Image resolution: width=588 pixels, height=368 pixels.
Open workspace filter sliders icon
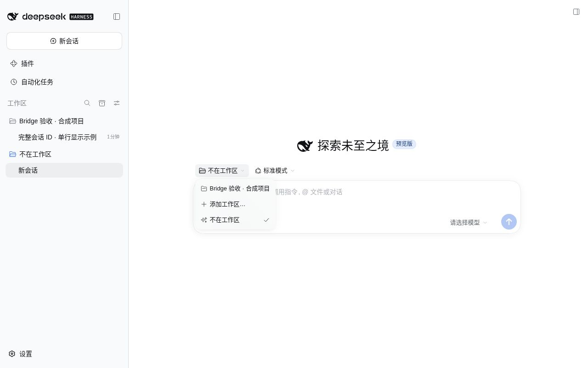tap(117, 103)
